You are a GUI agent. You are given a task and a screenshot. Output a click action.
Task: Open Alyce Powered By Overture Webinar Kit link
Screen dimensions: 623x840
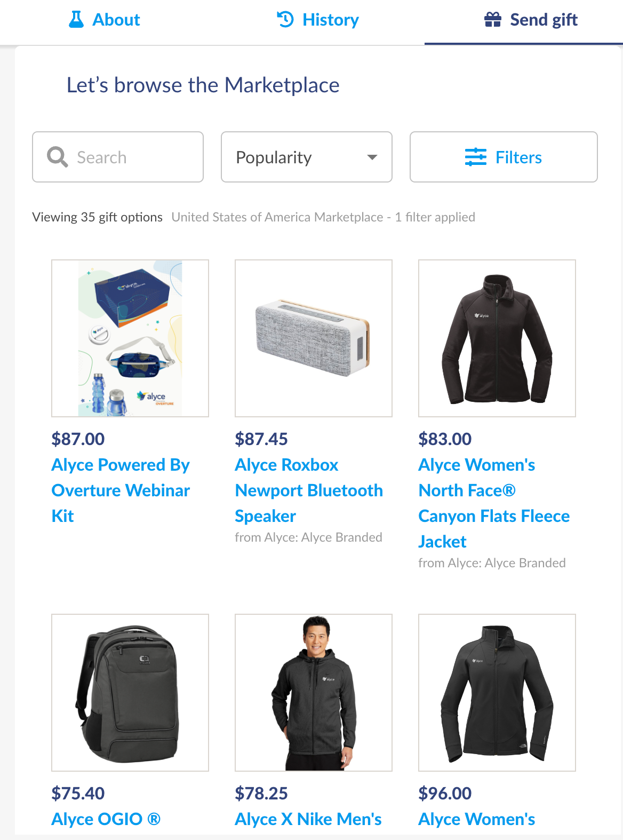click(121, 490)
